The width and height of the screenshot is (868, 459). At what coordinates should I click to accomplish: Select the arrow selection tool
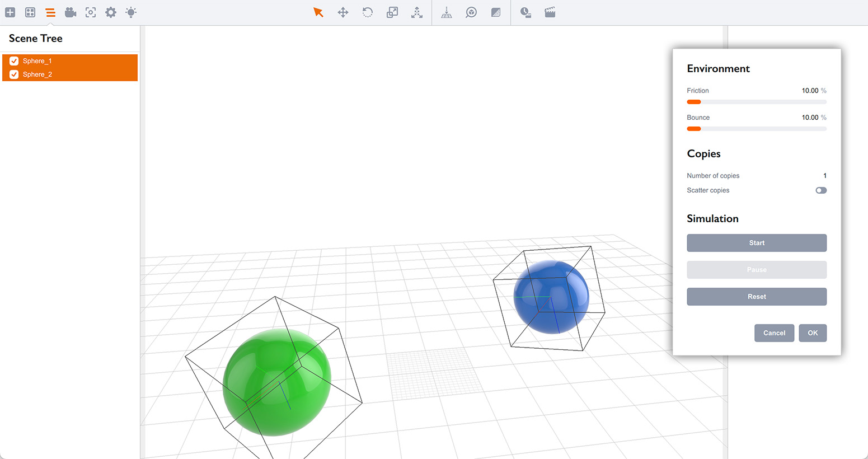[x=318, y=12]
